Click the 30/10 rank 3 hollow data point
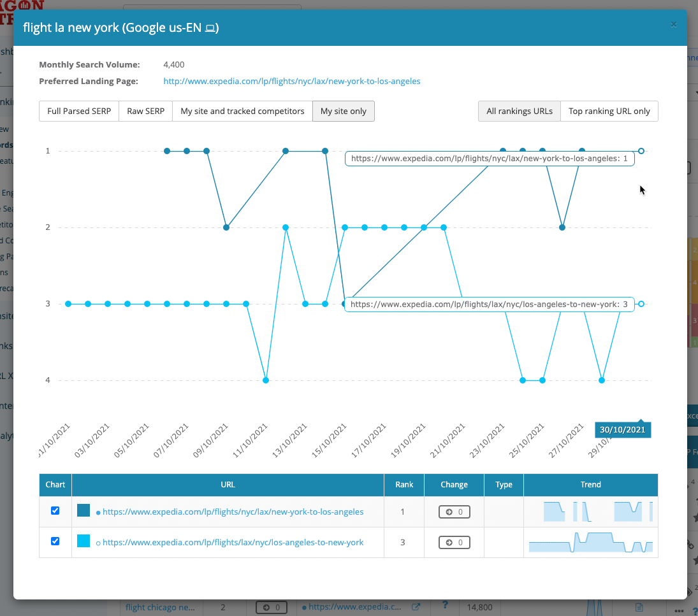 [x=641, y=304]
